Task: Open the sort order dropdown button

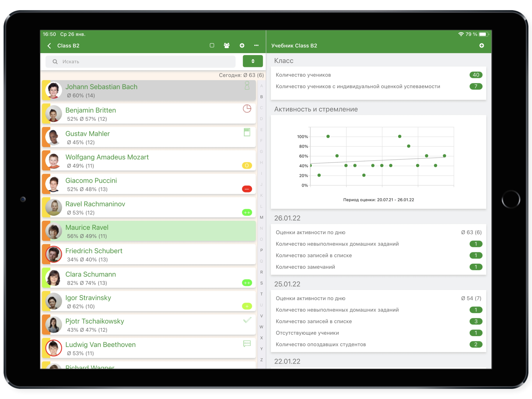Action: [253, 61]
